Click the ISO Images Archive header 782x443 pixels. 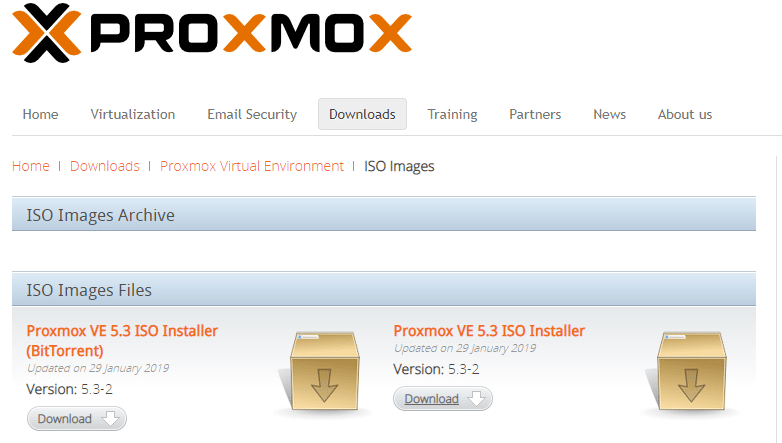pos(384,215)
